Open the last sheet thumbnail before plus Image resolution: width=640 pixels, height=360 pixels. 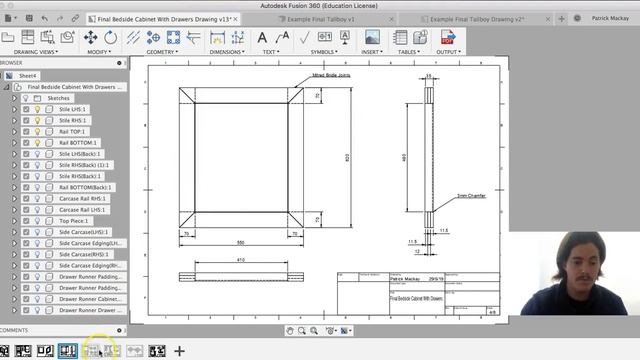click(157, 351)
